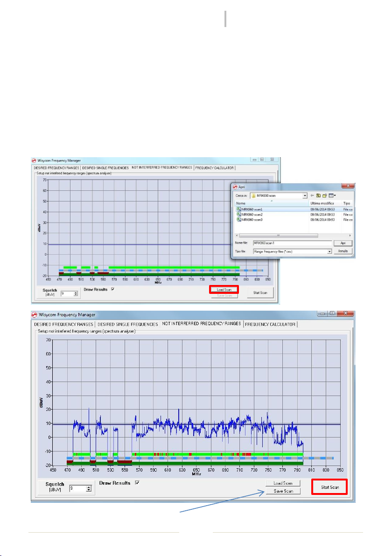Click the Squelch value field in upper window
This screenshot has width=392, height=556.
tap(67, 293)
